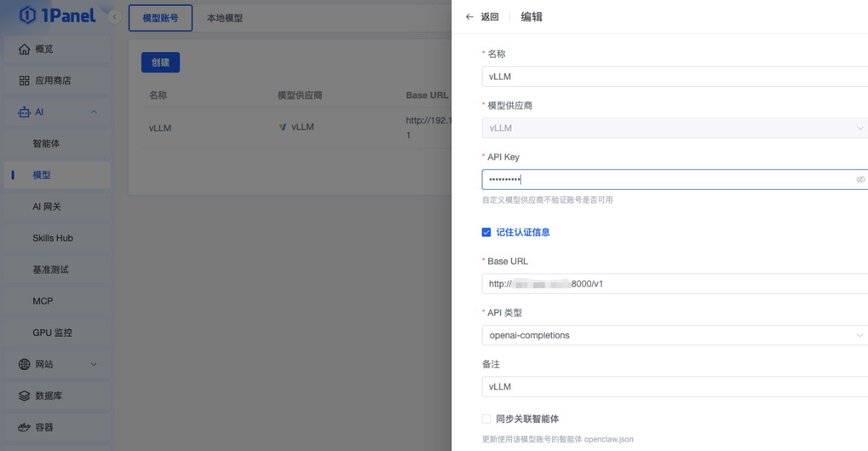868x451 pixels.
Task: Click the 备注 input field
Action: tap(675, 387)
